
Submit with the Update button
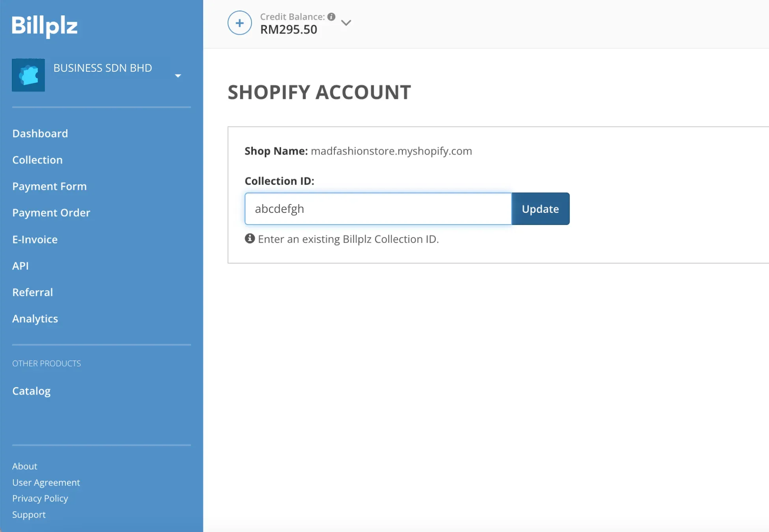540,209
